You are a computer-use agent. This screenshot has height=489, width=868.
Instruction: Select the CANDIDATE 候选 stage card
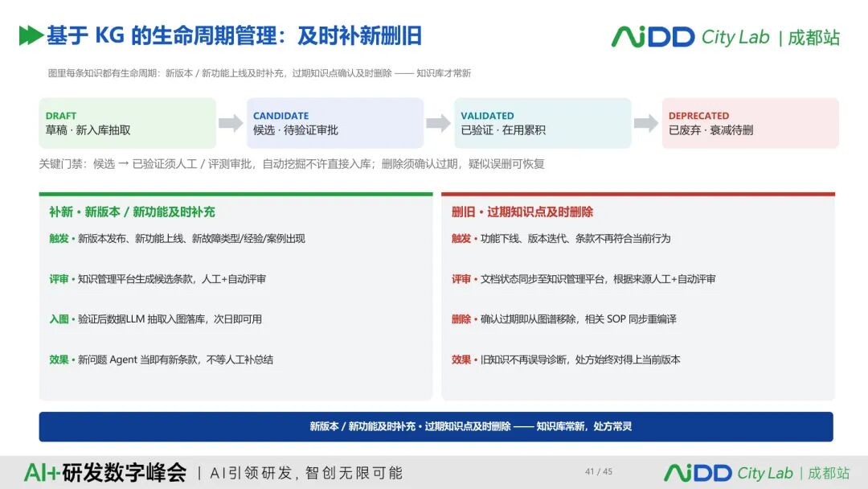point(335,123)
